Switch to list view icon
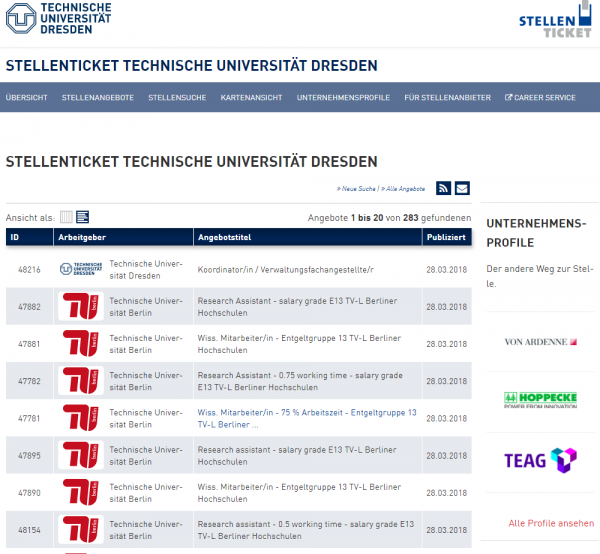600x554 pixels. click(x=82, y=217)
